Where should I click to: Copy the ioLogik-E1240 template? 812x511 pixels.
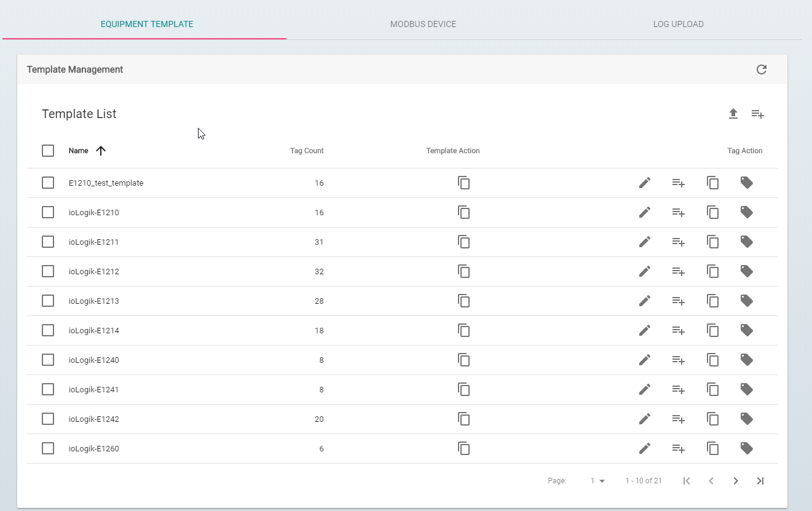tap(464, 360)
